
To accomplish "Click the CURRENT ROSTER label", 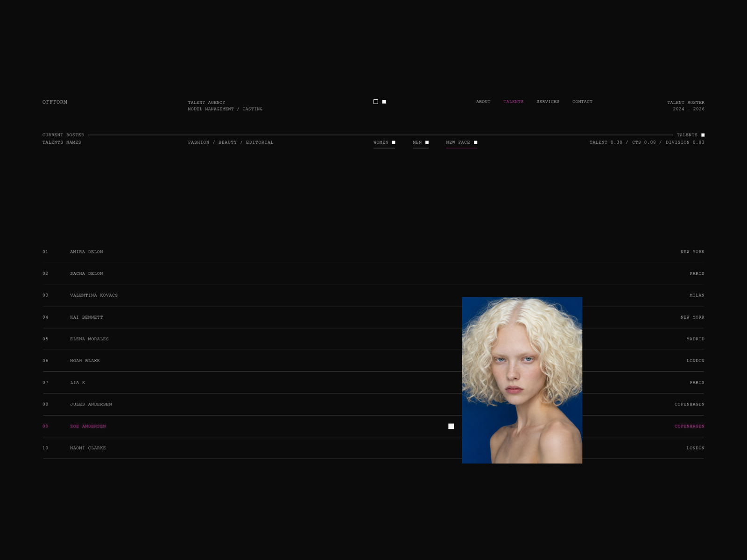I will pos(63,135).
